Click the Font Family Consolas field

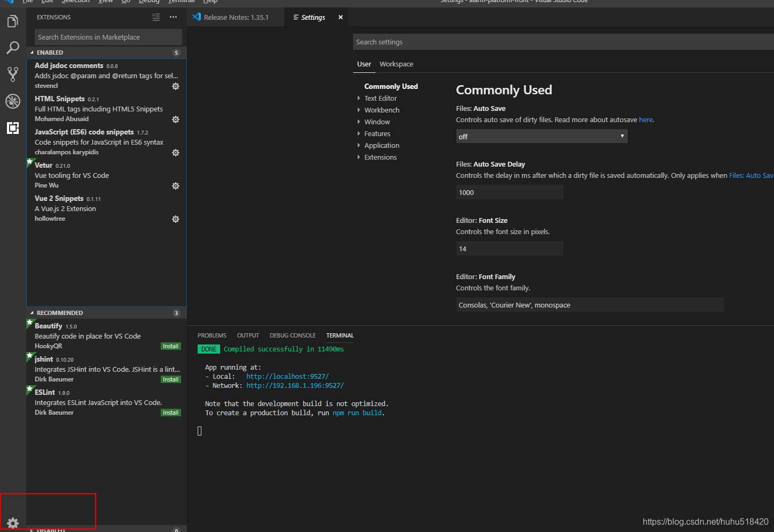pyautogui.click(x=590, y=305)
